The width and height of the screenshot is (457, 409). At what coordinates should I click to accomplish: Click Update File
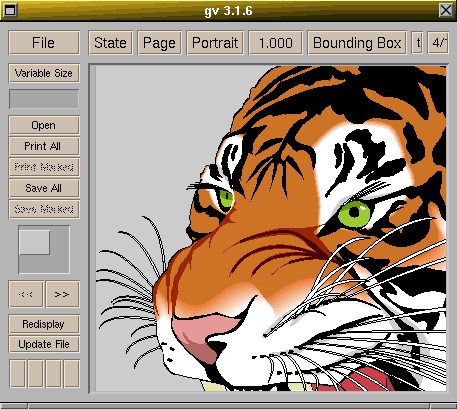coord(44,344)
